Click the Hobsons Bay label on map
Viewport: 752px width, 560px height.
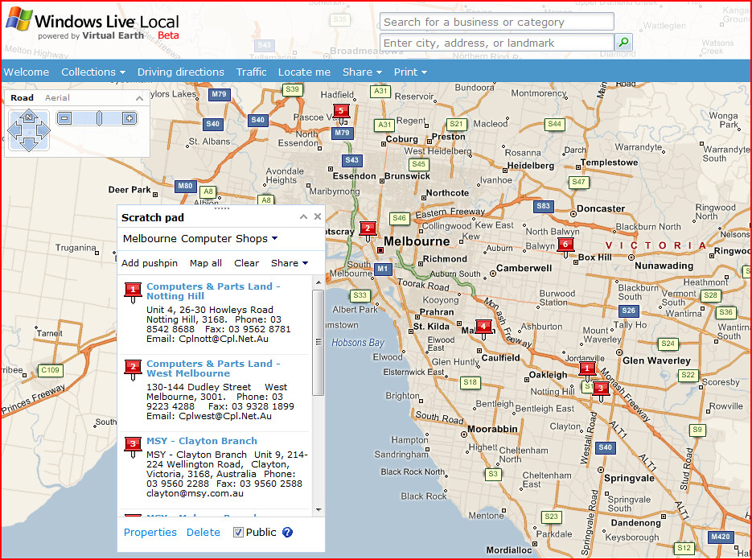358,343
